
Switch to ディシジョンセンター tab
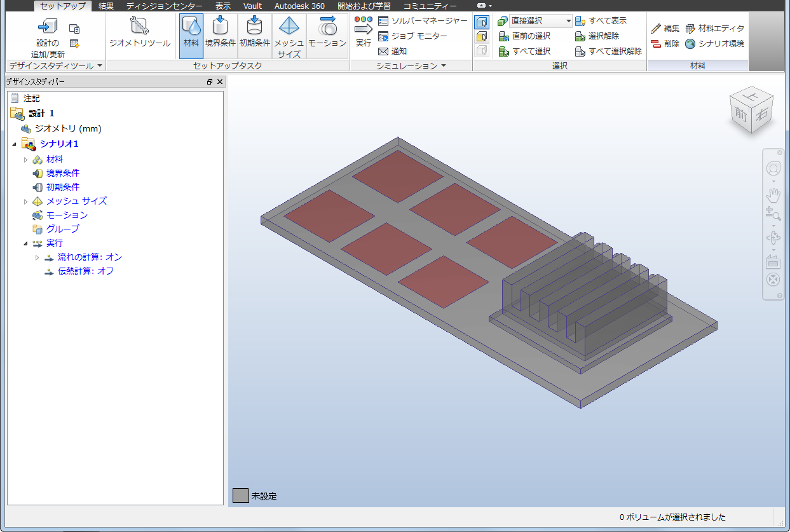[x=164, y=6]
